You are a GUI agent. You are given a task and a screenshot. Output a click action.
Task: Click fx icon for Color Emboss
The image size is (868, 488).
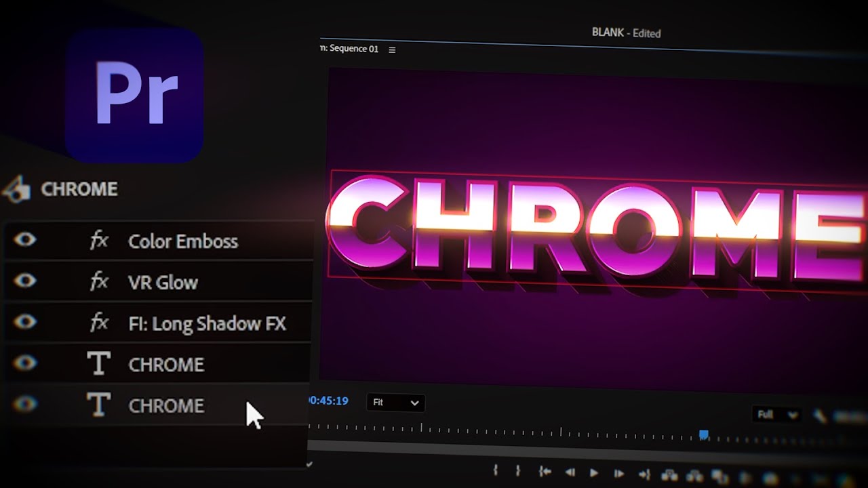tap(100, 240)
